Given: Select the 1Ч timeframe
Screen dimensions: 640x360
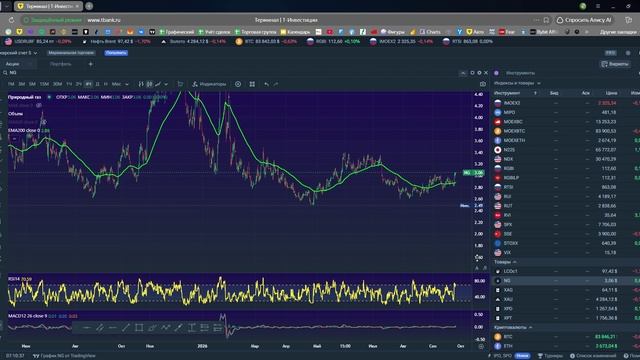Looking at the screenshot, I should (x=69, y=84).
